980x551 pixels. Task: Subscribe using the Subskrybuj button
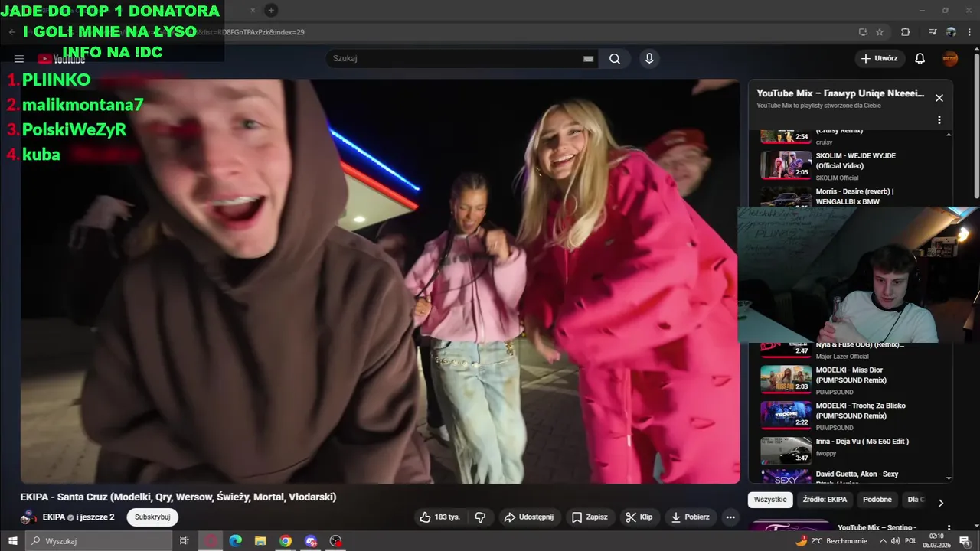152,517
